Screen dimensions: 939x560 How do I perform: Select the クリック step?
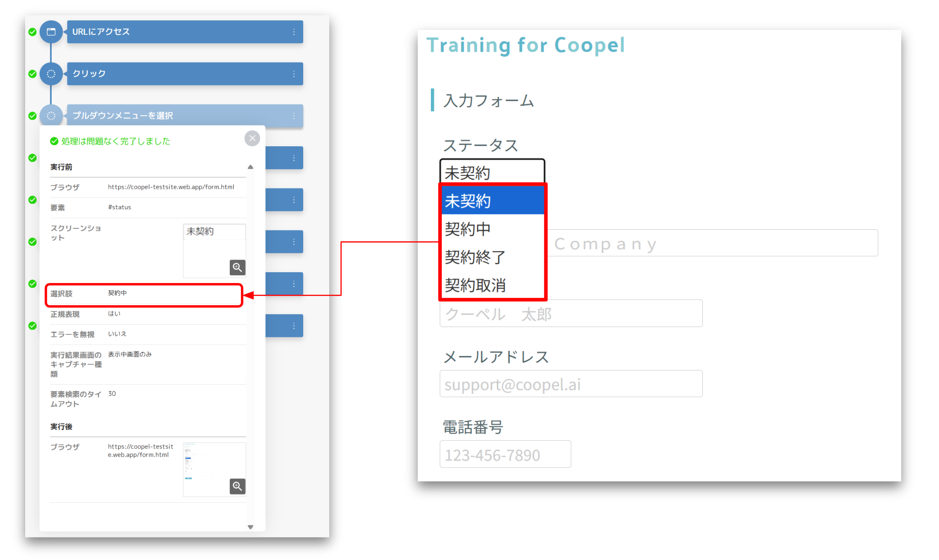[x=185, y=74]
